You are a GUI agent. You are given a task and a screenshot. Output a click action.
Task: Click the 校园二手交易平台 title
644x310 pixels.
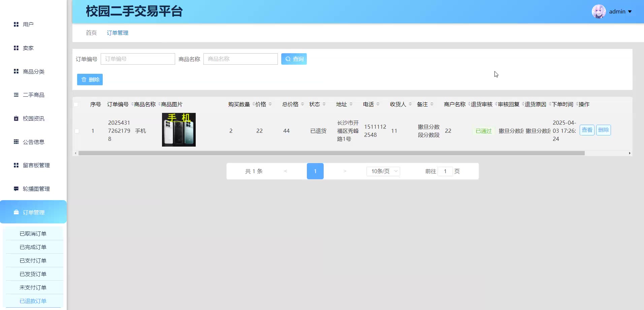(134, 11)
